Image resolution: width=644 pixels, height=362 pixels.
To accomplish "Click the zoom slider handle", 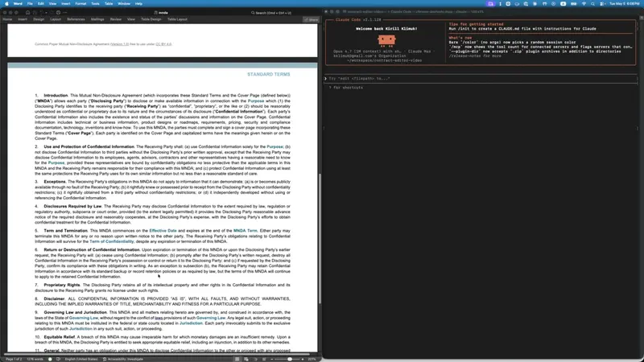I will (290, 359).
